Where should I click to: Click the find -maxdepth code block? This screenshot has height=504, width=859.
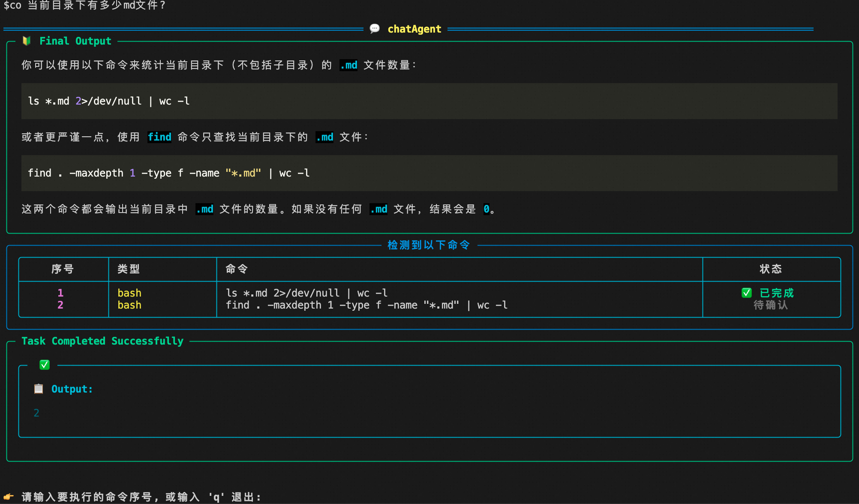tap(168, 173)
